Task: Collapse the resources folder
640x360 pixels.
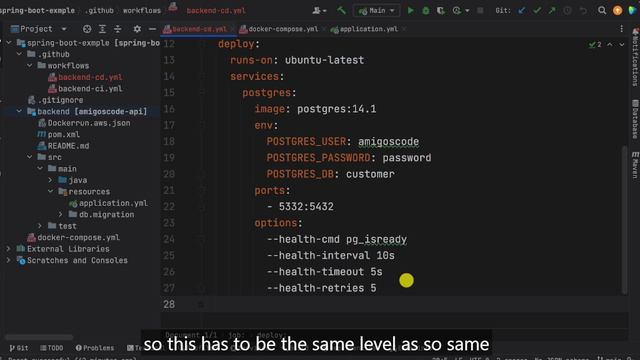Action: (x=50, y=191)
